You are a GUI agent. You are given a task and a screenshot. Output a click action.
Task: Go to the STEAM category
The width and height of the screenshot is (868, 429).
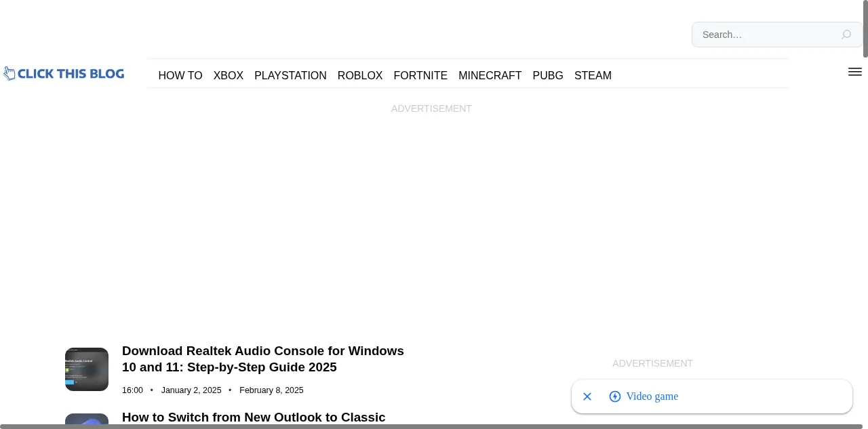pyautogui.click(x=593, y=76)
